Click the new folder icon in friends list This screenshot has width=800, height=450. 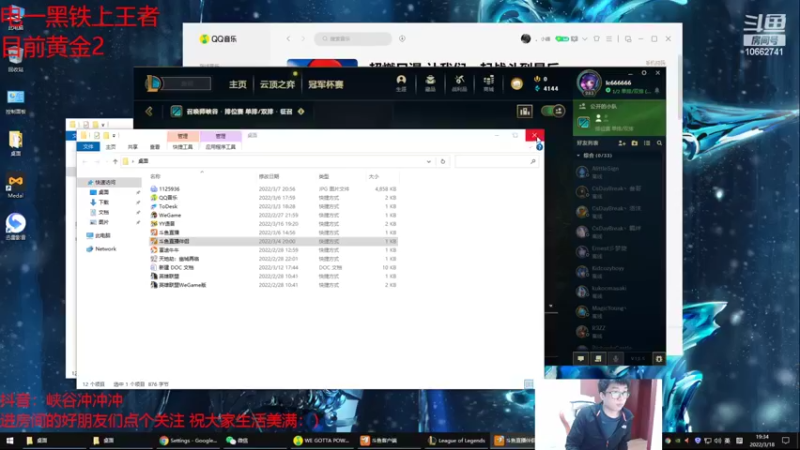pos(634,143)
